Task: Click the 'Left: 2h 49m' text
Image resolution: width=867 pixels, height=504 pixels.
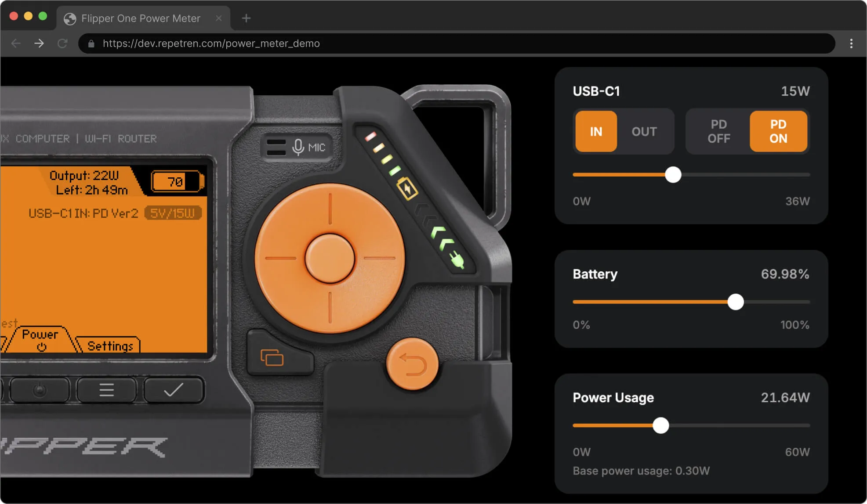Action: [92, 190]
